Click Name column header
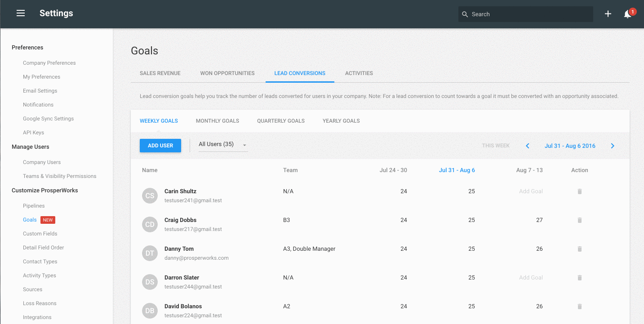Image resolution: width=644 pixels, height=324 pixels. (150, 170)
